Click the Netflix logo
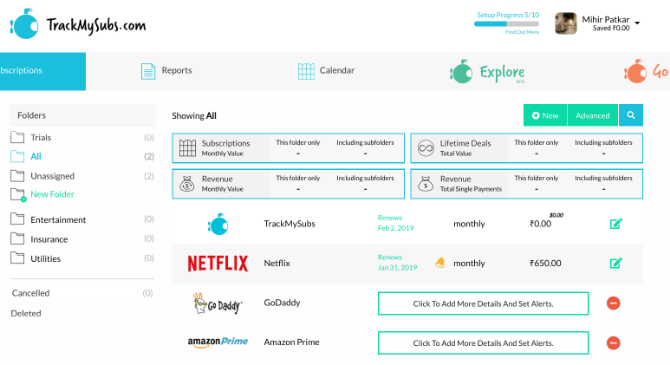 tap(218, 263)
